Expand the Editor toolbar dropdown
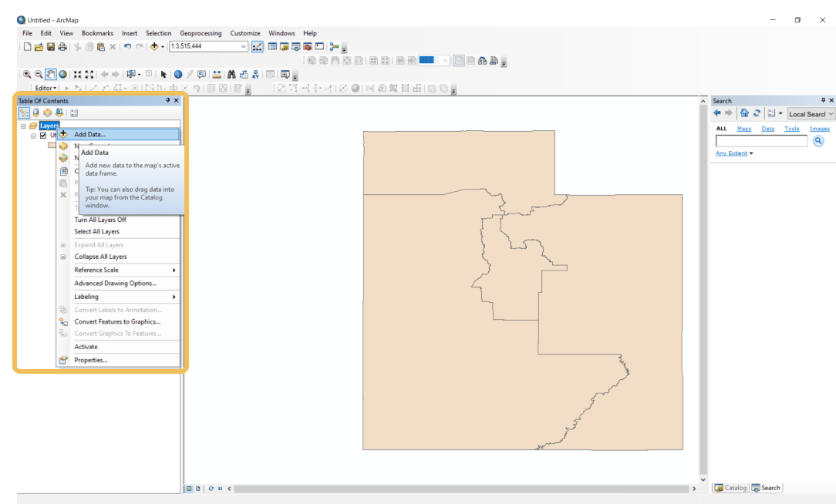 (x=55, y=88)
